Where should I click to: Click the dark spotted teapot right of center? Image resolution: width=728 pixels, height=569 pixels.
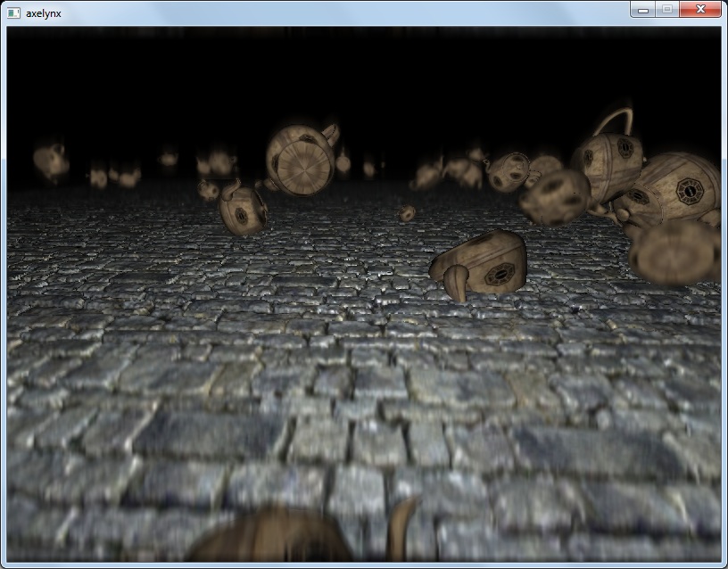point(555,196)
